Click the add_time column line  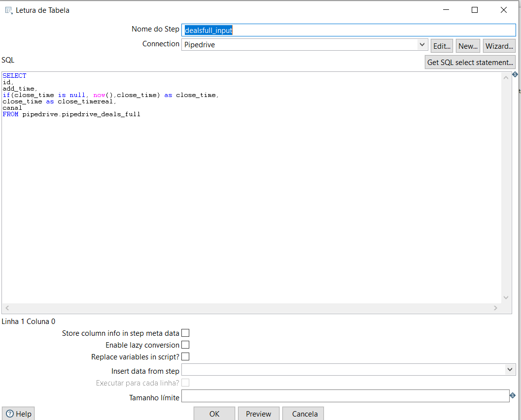20,89
